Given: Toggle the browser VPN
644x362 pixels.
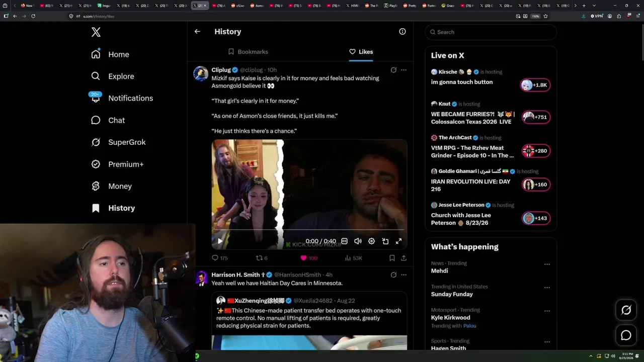Looking at the screenshot, I should pos(597,16).
